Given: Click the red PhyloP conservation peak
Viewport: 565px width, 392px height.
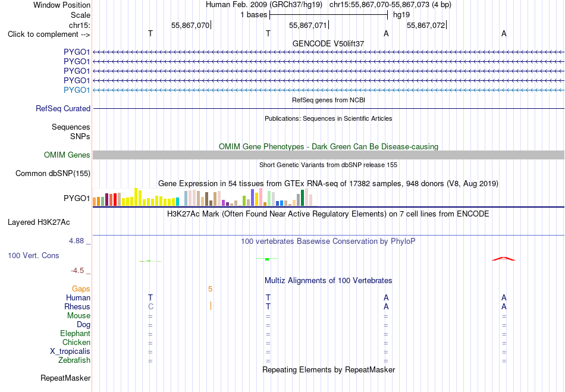Looking at the screenshot, I should (x=504, y=259).
